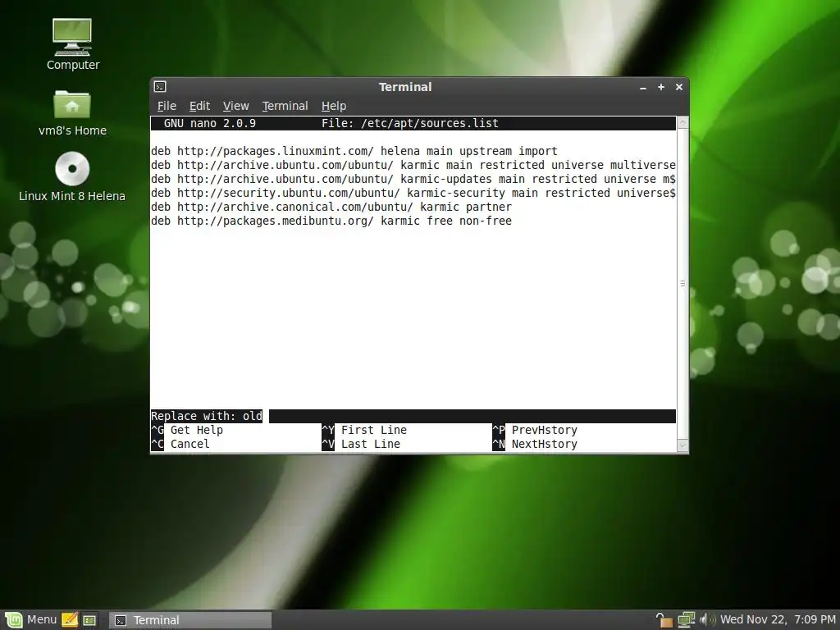Click the scrollbar down arrow in Terminal
The image size is (840, 630).
click(682, 445)
